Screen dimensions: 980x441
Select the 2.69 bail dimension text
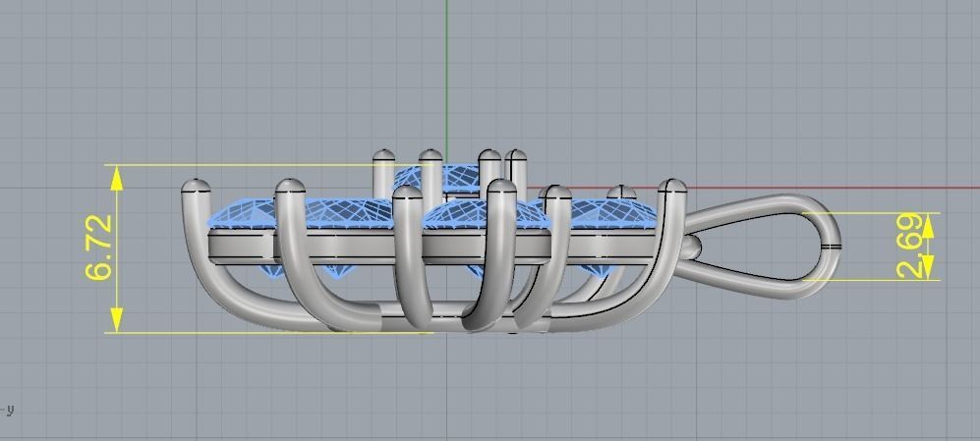[x=909, y=247]
